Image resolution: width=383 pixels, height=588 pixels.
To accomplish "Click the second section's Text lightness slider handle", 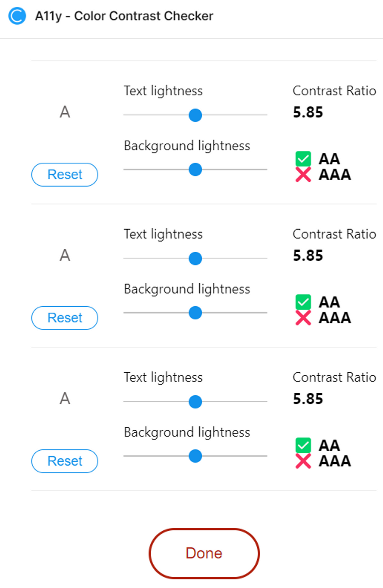I will pyautogui.click(x=195, y=258).
